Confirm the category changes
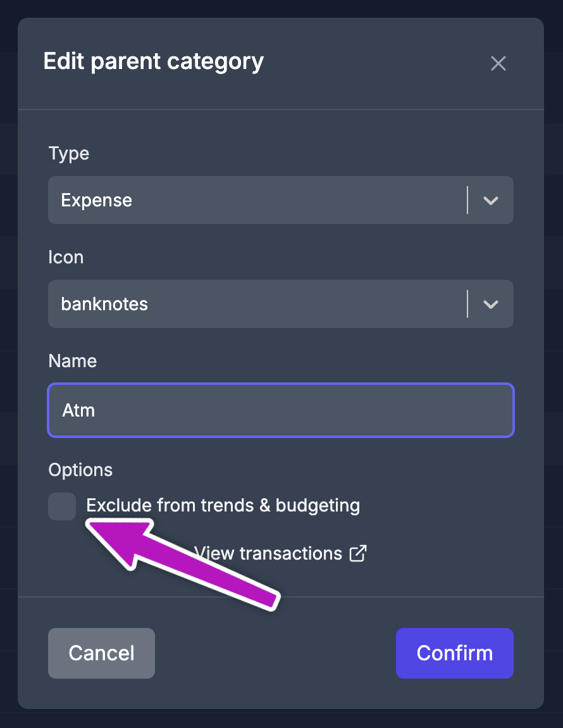This screenshot has height=728, width=563. [454, 653]
